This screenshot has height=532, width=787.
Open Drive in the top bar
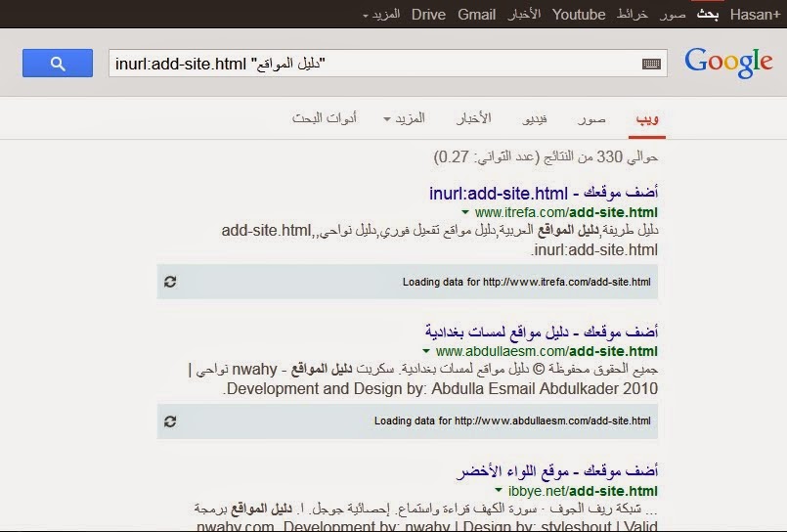pyautogui.click(x=428, y=15)
